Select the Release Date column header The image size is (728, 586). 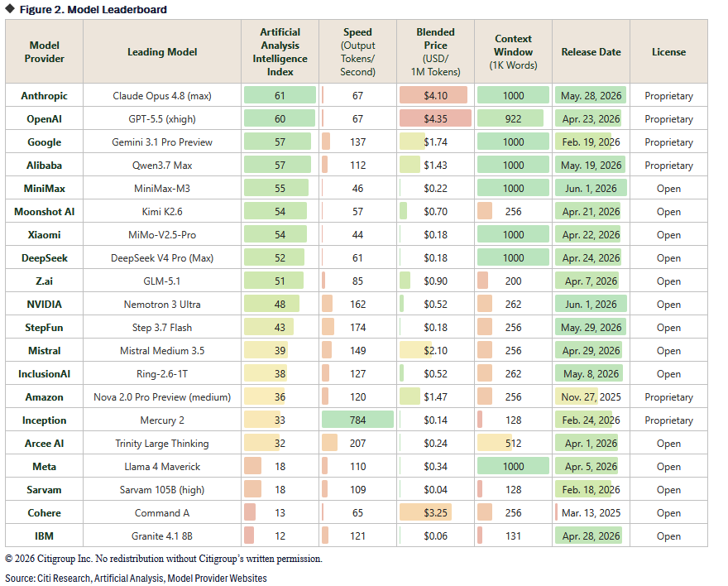coord(591,51)
